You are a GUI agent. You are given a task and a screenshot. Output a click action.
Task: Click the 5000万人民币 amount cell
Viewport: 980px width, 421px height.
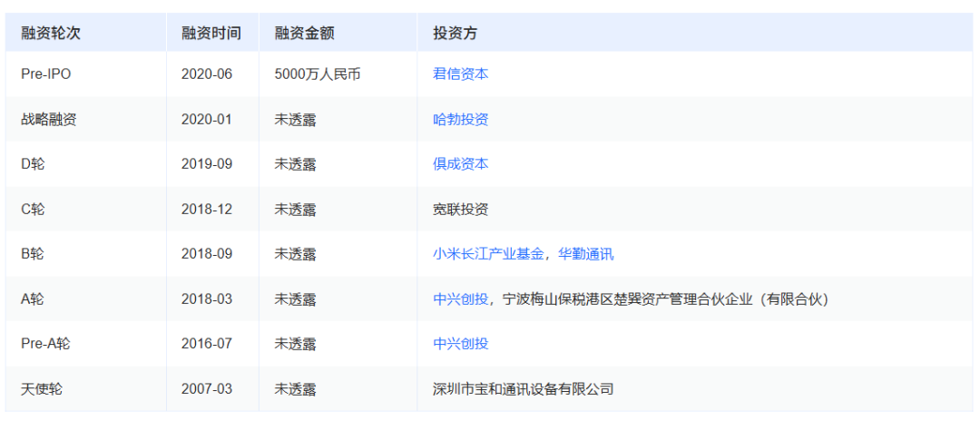coord(317,74)
